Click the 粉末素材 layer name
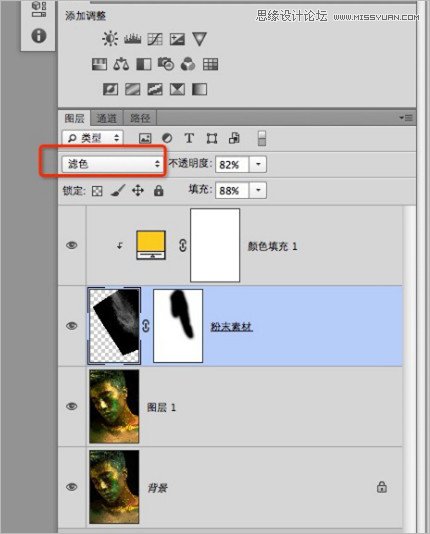 coord(232,327)
